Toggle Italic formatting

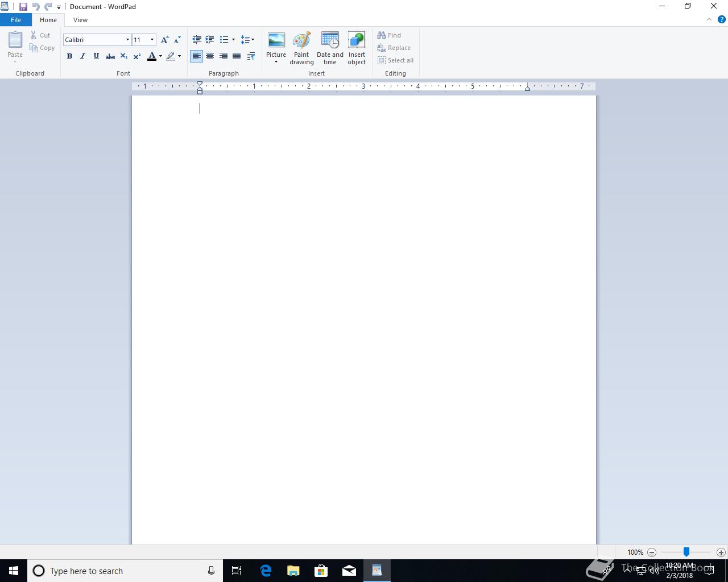82,56
